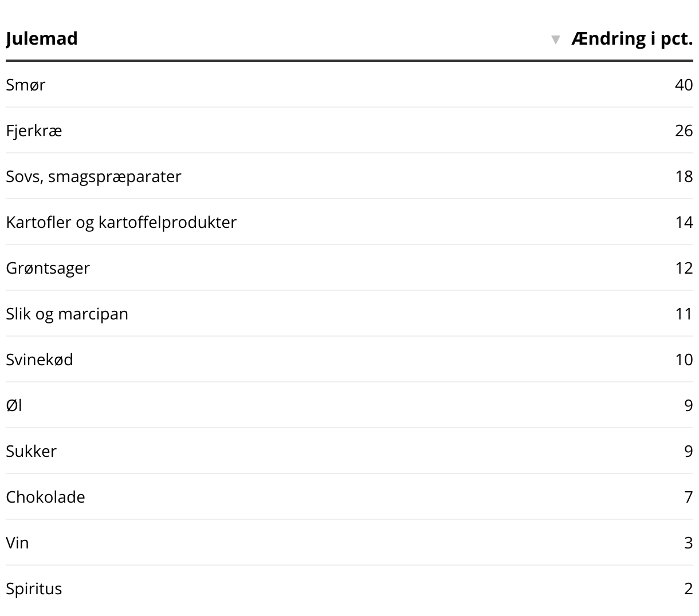Click the value 14 in Kartofler row
Image resolution: width=699 pixels, height=616 pixels.
click(x=684, y=222)
